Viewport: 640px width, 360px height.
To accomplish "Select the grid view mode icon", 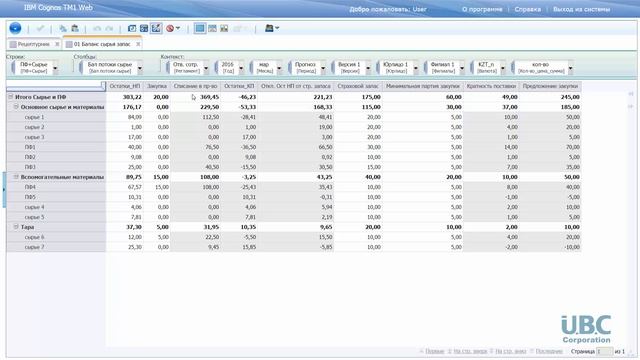I will pyautogui.click(x=200, y=28).
